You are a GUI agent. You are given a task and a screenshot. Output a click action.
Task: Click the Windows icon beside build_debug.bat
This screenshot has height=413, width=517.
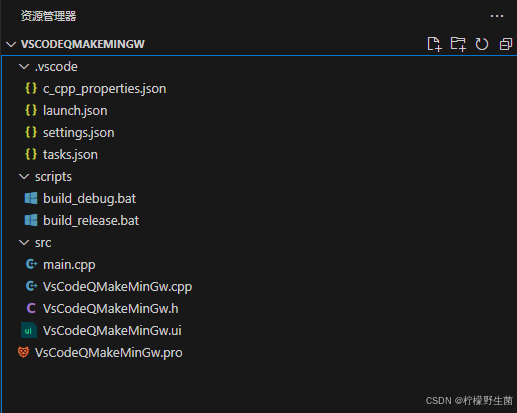(31, 198)
